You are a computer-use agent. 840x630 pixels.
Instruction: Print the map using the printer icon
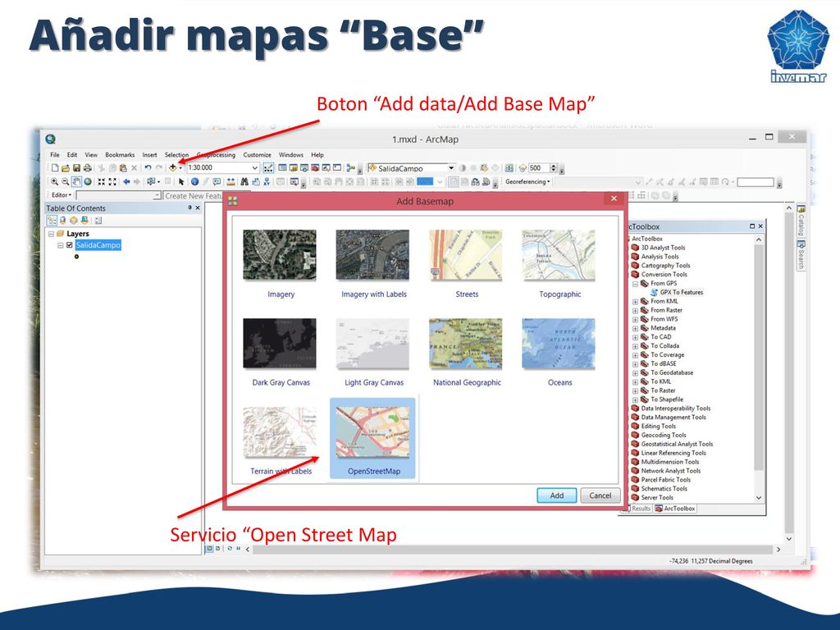pos(87,167)
